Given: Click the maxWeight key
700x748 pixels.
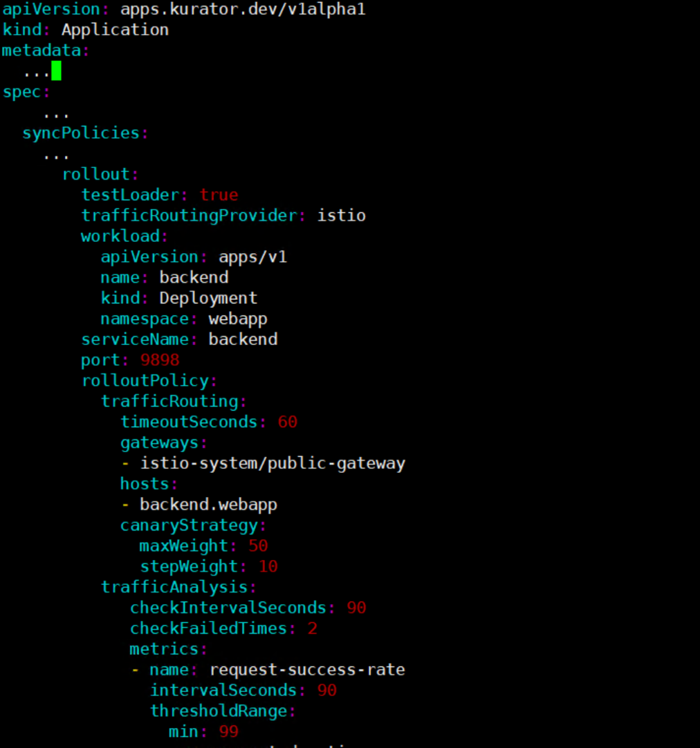Looking at the screenshot, I should tap(184, 545).
